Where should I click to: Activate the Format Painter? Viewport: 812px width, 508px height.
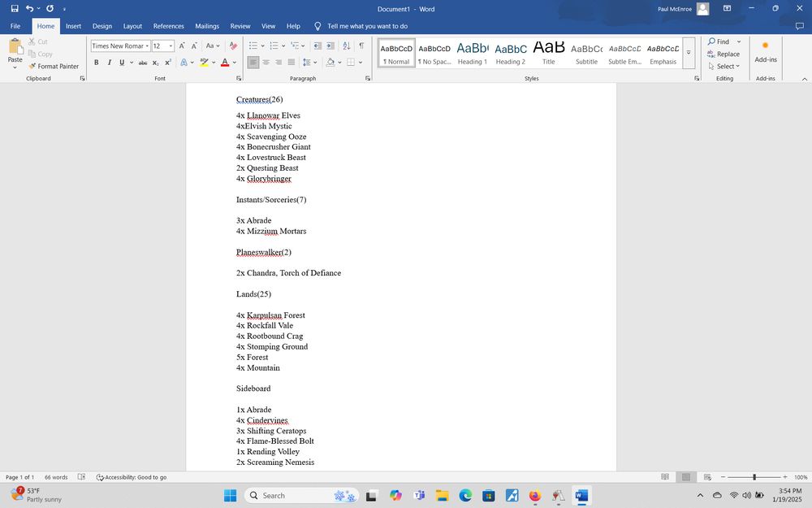pyautogui.click(x=54, y=67)
